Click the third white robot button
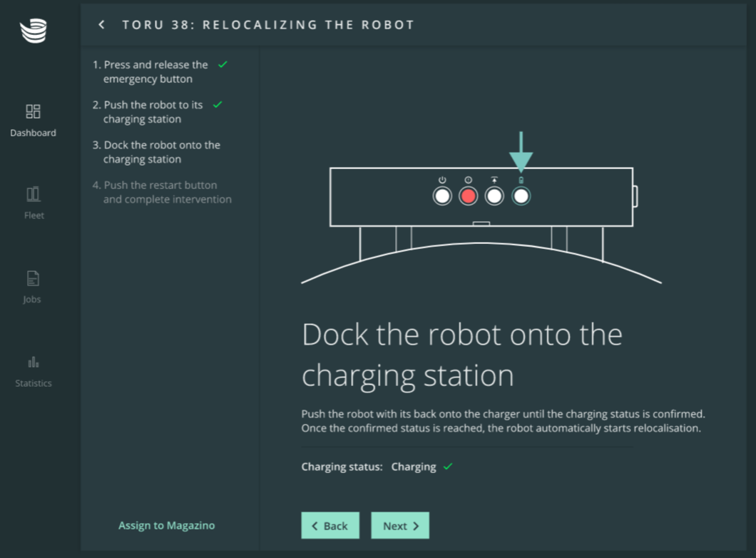 point(494,196)
